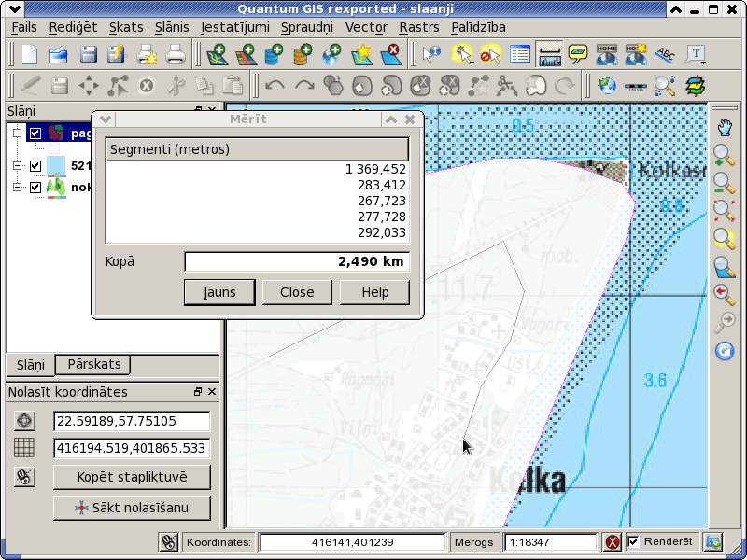The height and width of the screenshot is (560, 747).
Task: Open the Fails menu
Action: pyautogui.click(x=24, y=28)
